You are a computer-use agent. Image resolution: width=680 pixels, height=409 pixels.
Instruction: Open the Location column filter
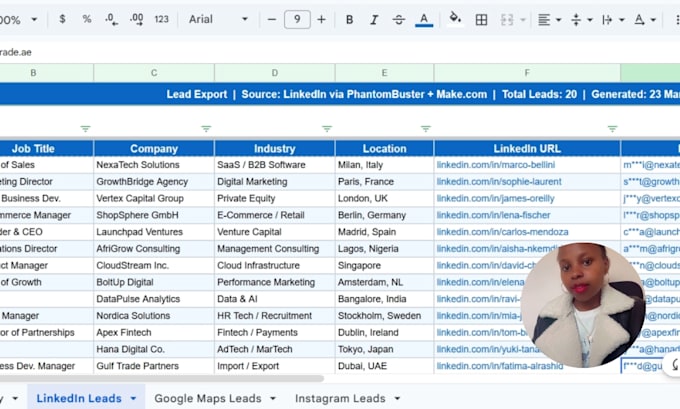[426, 129]
